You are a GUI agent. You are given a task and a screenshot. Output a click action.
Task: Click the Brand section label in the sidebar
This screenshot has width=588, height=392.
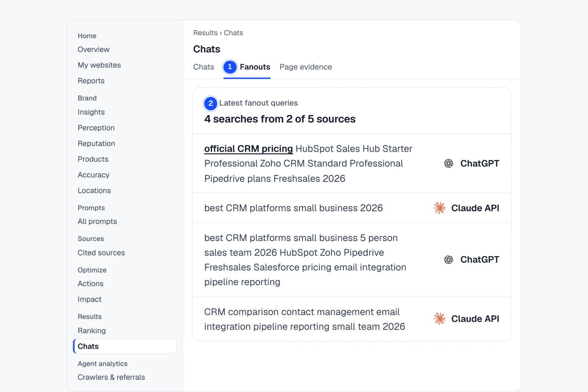tap(87, 98)
